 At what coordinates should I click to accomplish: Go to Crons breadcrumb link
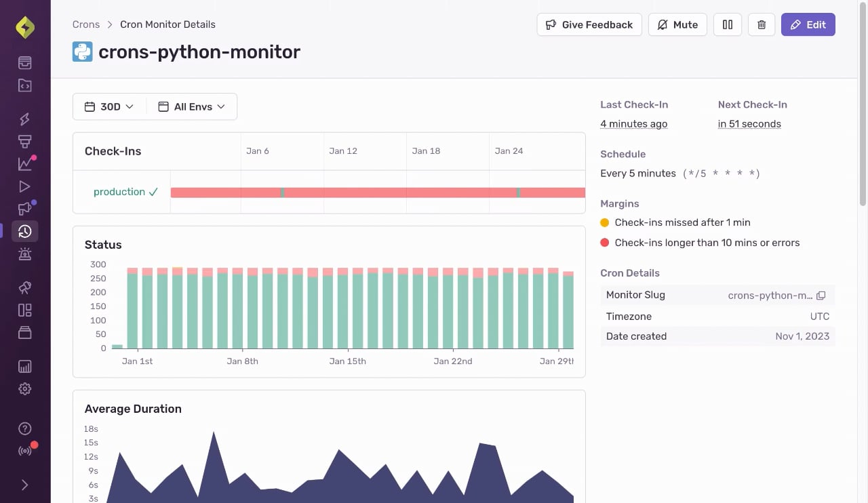86,24
